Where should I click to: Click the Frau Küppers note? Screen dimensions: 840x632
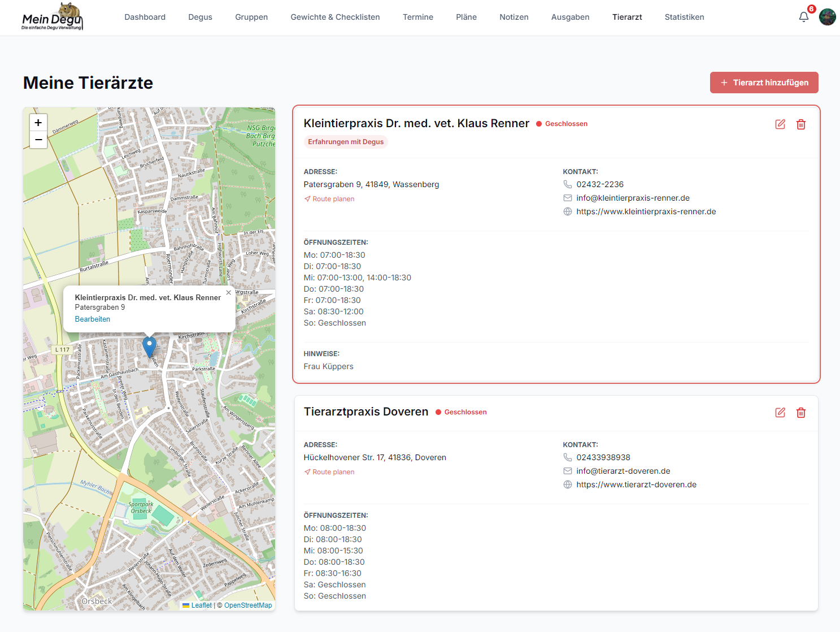329,366
